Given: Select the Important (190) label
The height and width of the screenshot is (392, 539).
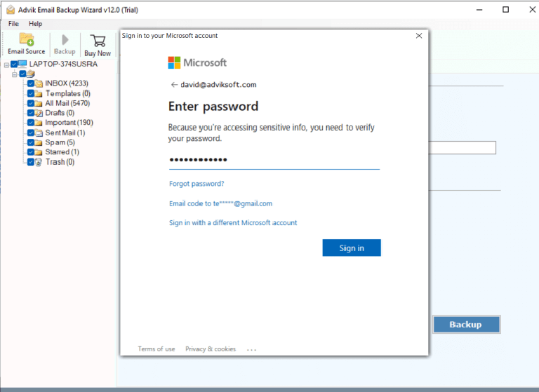Looking at the screenshot, I should click(69, 123).
